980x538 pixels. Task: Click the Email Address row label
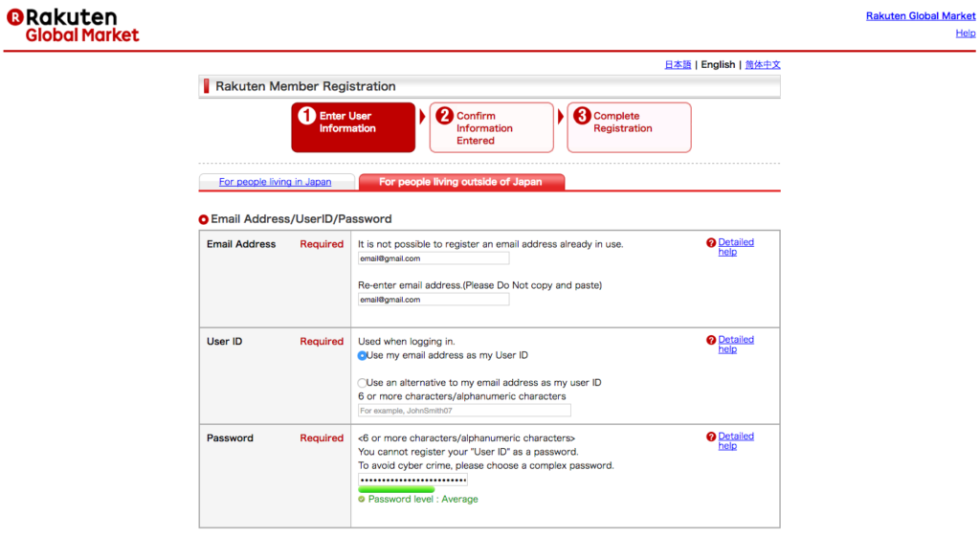(241, 244)
